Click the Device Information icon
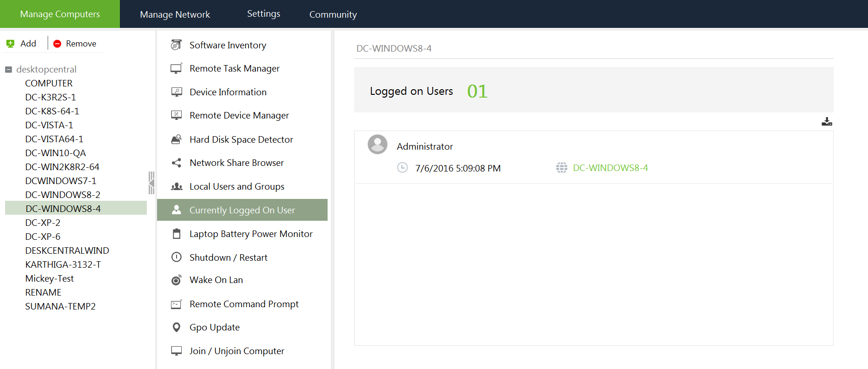The image size is (868, 369). [177, 92]
